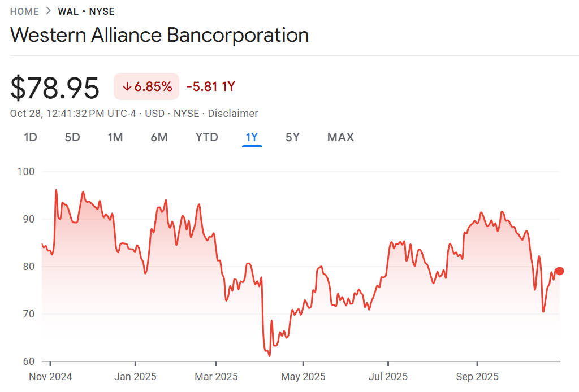Switch to the 1M range tab

tap(115, 137)
